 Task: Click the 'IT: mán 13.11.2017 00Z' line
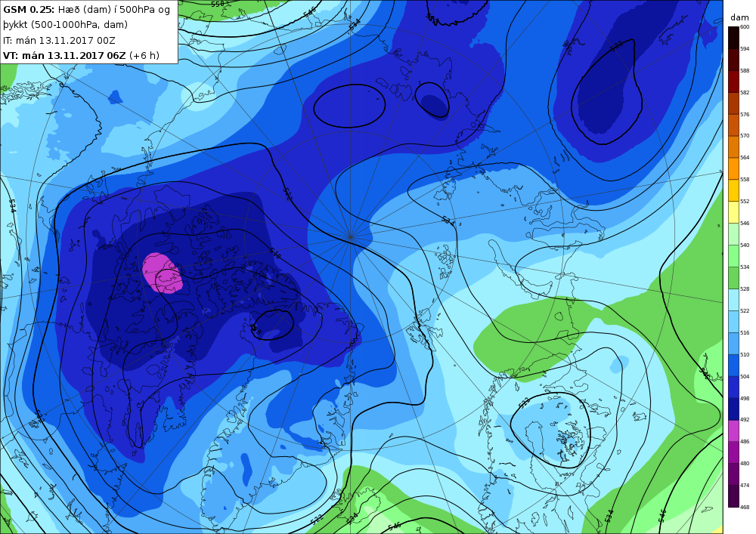point(59,41)
